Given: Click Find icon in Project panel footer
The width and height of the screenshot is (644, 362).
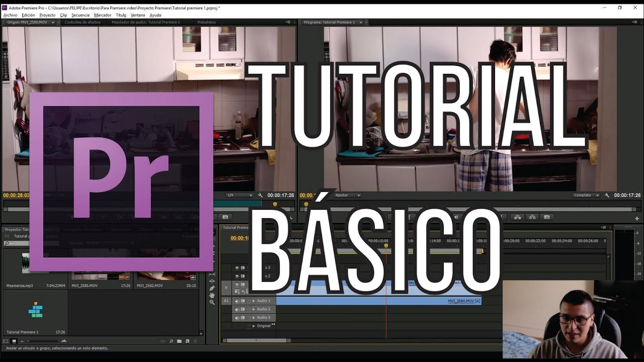Looking at the screenshot, I should click(x=171, y=341).
